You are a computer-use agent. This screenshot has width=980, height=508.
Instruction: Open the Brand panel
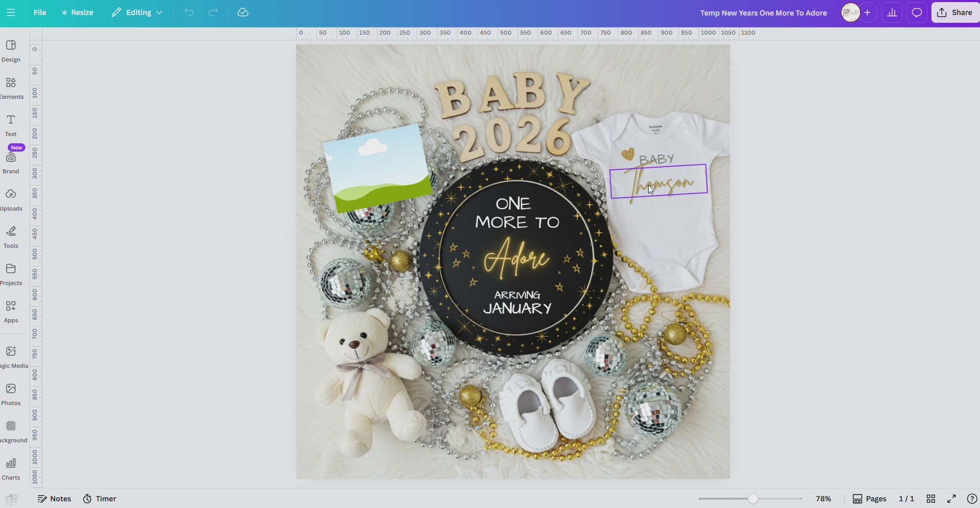(10, 161)
